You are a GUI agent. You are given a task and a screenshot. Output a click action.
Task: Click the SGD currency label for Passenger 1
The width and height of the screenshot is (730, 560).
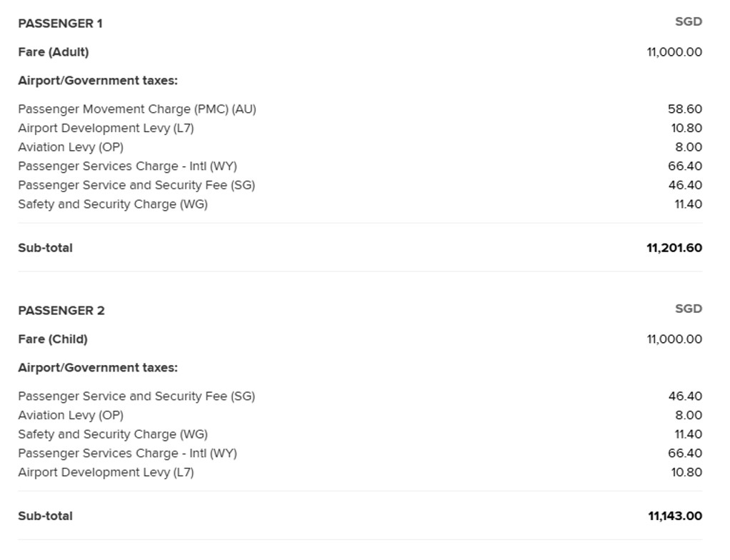tap(689, 22)
